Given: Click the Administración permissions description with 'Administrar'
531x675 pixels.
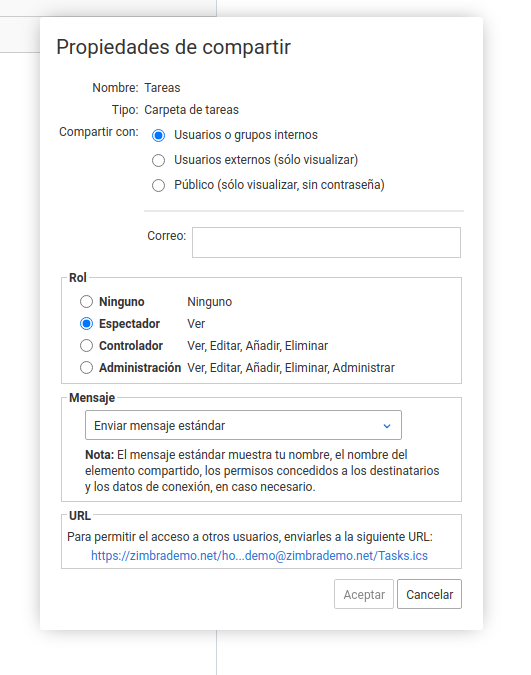Looking at the screenshot, I should click(291, 368).
